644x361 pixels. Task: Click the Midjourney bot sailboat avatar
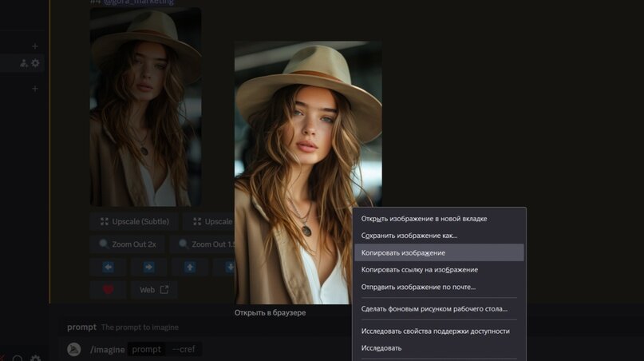click(74, 350)
